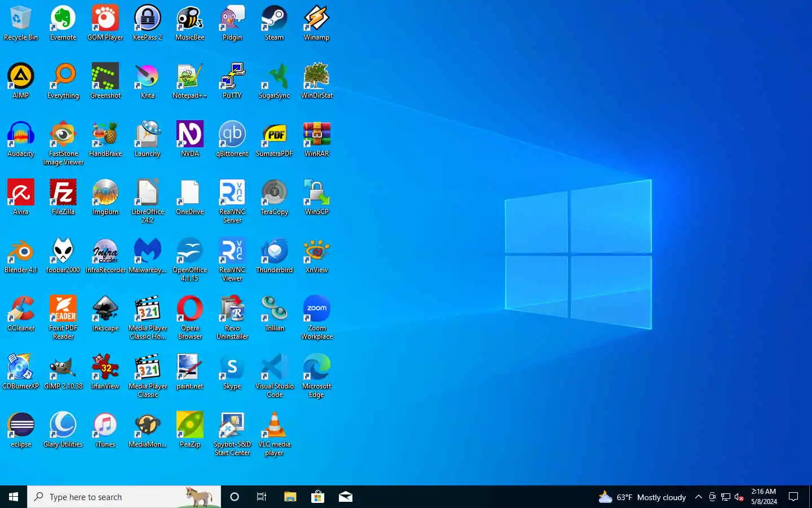Click the SumatraPDF icon
Viewport: 812px width, 508px height.
pos(275,139)
